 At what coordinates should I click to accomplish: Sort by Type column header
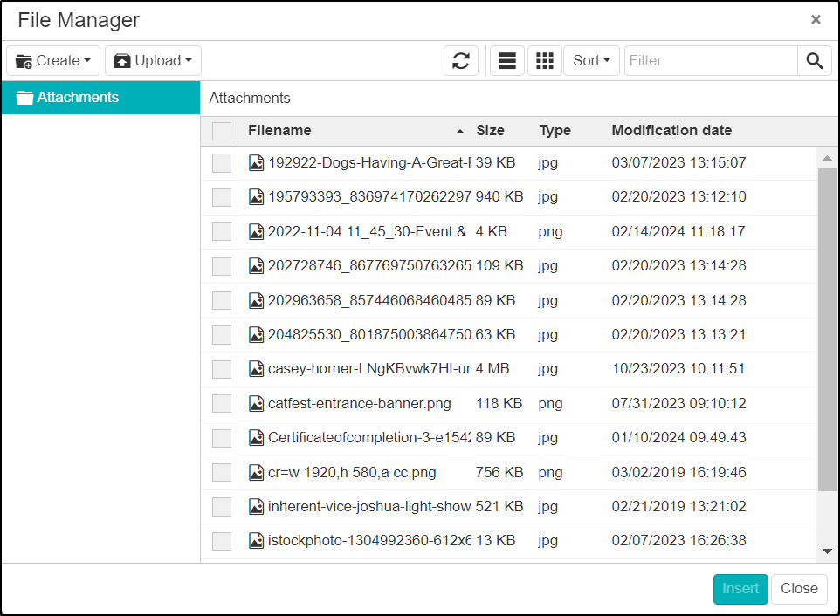tap(555, 131)
